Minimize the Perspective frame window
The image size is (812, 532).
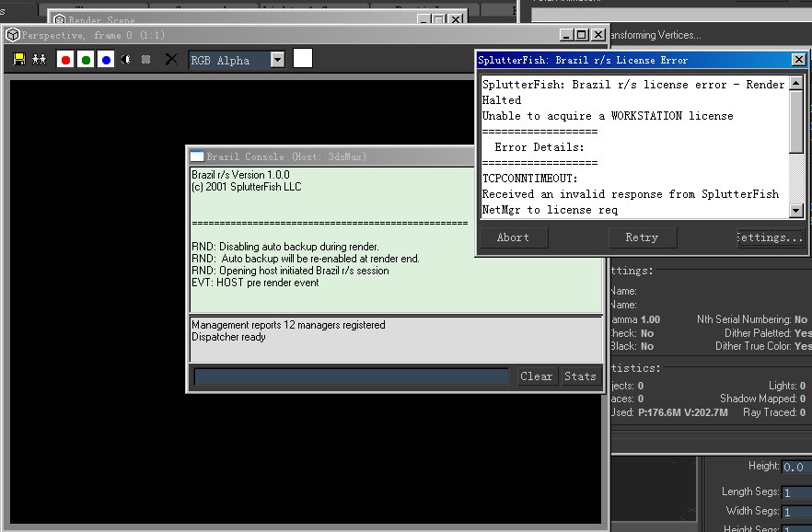[x=566, y=35]
